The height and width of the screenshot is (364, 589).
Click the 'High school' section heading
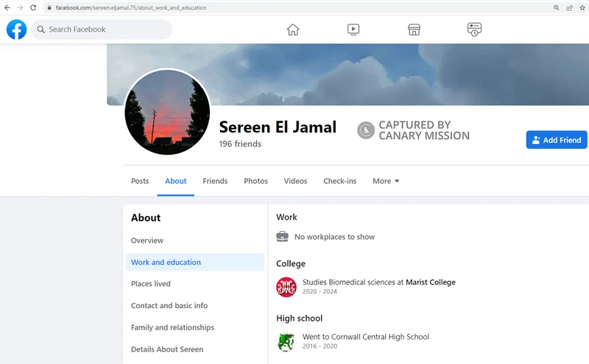click(300, 318)
